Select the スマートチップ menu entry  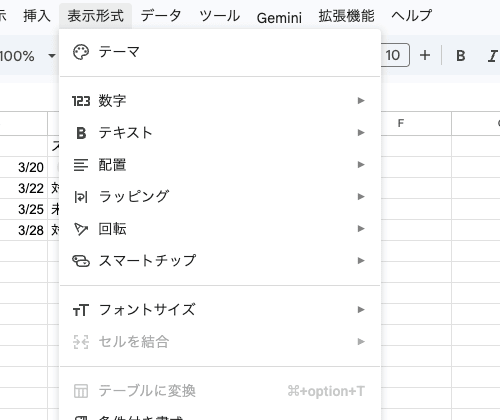(x=220, y=261)
